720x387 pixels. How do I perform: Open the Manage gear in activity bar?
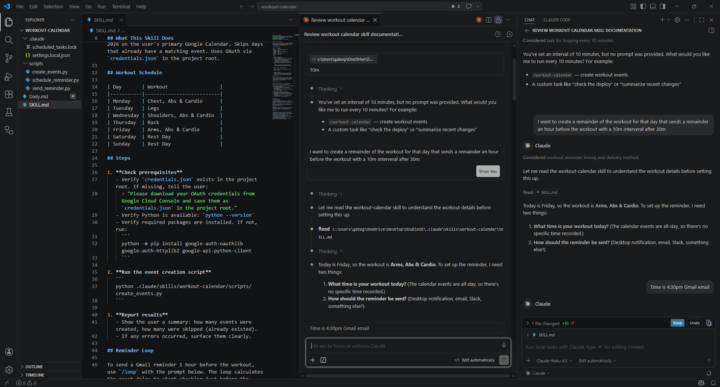coord(9,370)
